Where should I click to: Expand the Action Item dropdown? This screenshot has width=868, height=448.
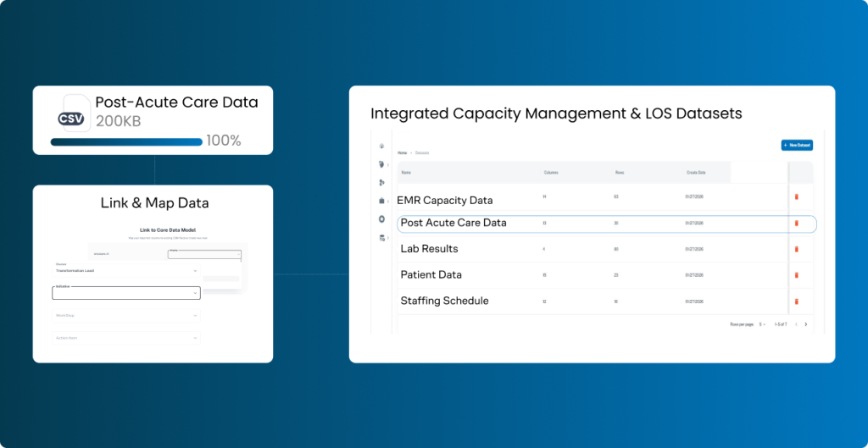126,338
